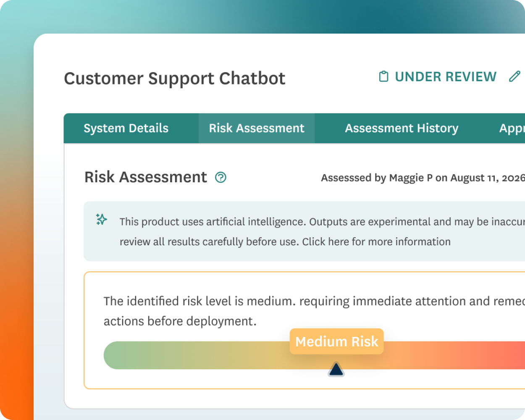Open the partially visible Appr tab

(512, 128)
